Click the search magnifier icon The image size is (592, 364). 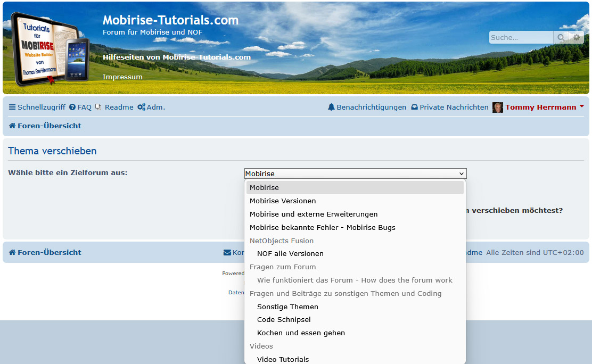point(561,38)
